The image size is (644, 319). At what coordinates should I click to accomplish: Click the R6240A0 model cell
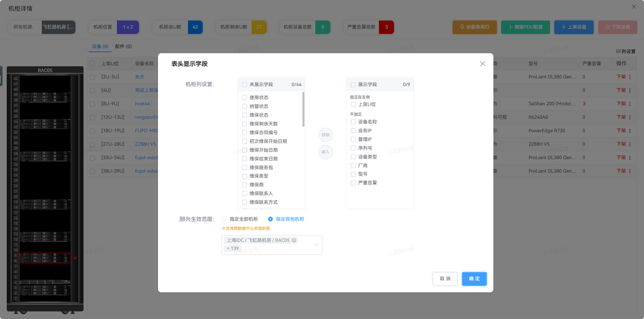pos(539,117)
